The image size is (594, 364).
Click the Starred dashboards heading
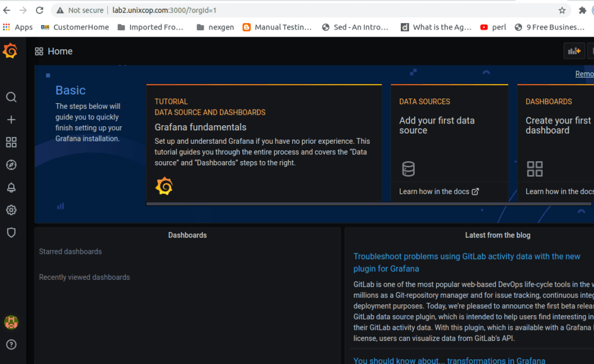pos(70,252)
